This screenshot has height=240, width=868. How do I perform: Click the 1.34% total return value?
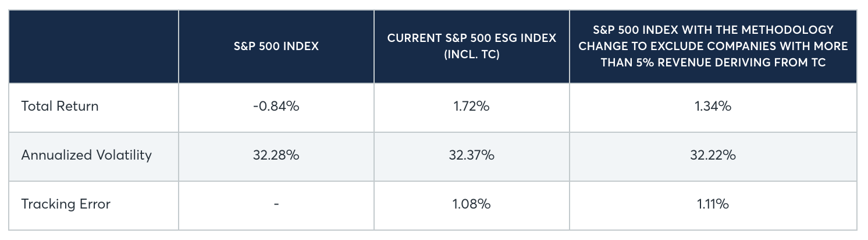point(713,107)
